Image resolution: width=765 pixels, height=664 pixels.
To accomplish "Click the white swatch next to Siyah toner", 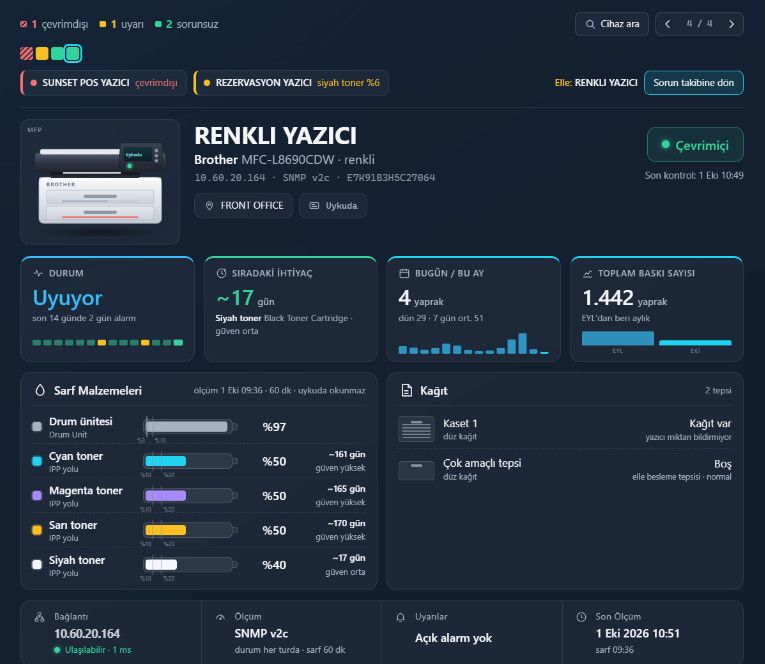I will coord(37,564).
